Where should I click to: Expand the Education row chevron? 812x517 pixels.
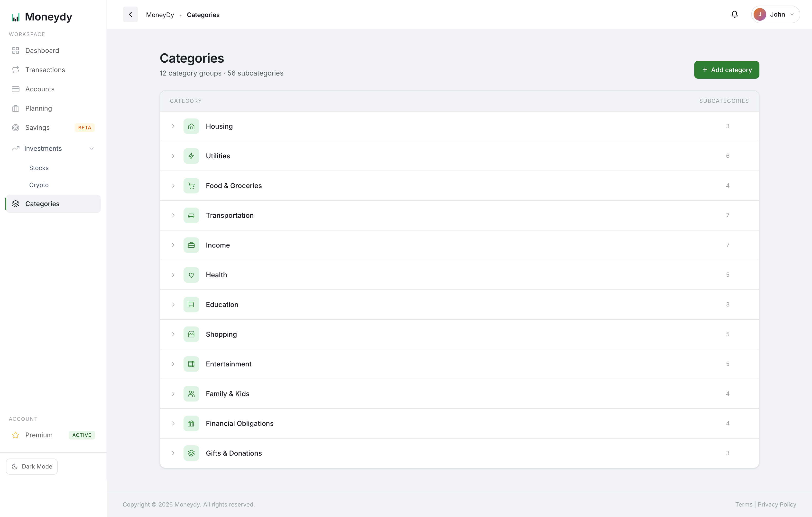[173, 304]
